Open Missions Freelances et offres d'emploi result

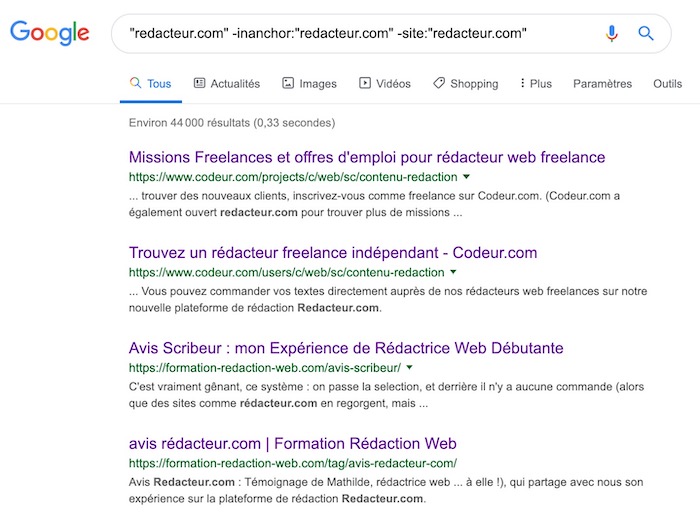coord(367,157)
